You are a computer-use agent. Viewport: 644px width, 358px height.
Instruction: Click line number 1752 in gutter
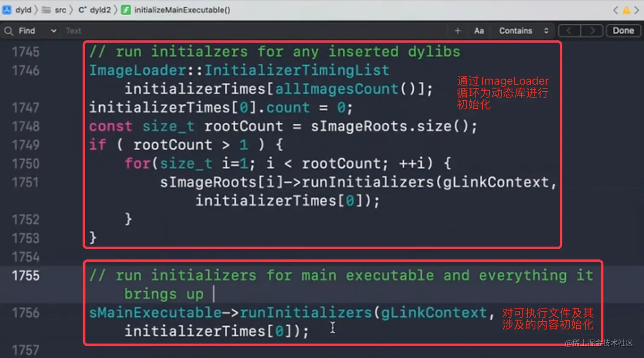pyautogui.click(x=26, y=220)
